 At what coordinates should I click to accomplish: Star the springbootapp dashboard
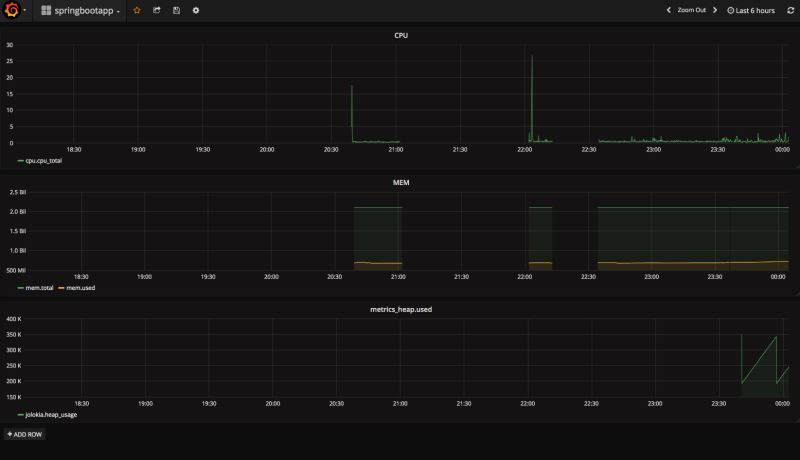pos(137,10)
